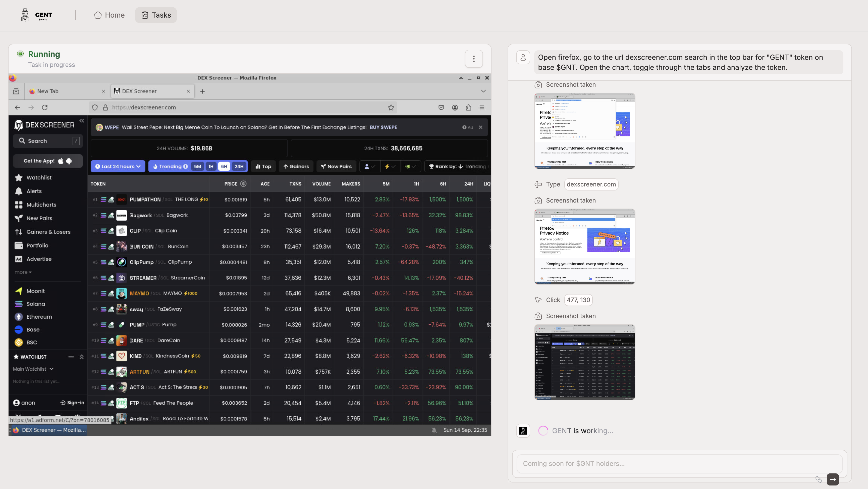The height and width of the screenshot is (489, 868).
Task: Open Alerts bell in sidebar
Action: click(x=19, y=191)
